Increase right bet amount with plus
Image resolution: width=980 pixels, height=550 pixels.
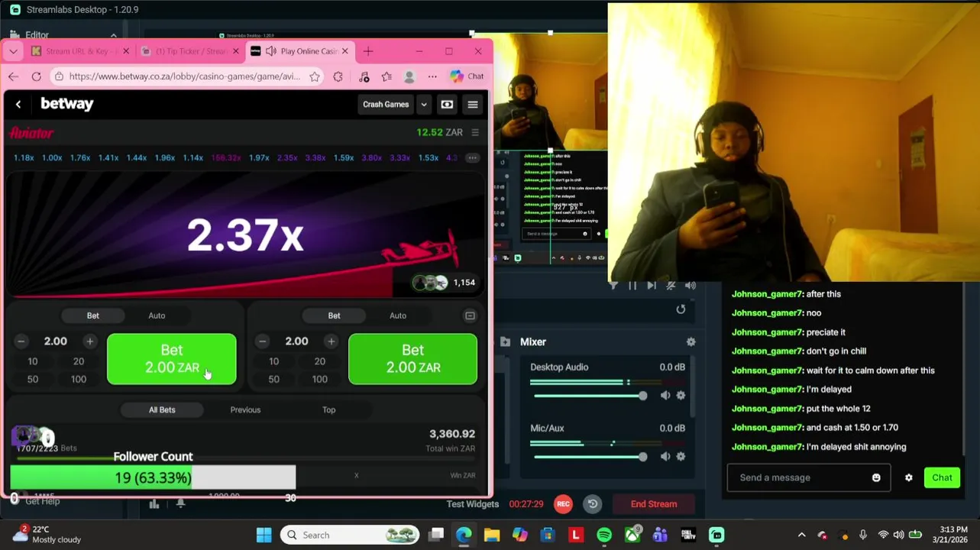coord(331,341)
